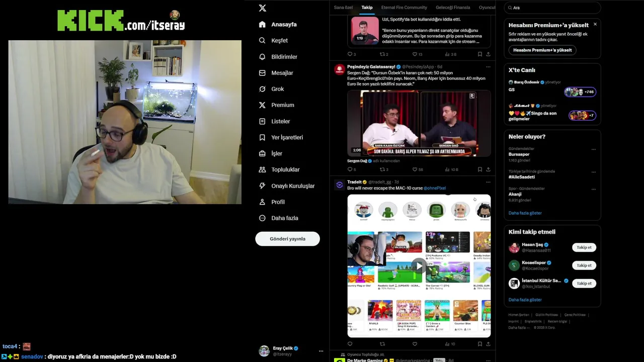The width and height of the screenshot is (644, 362).
Task: Click the @ohnePixel mention link
Action: click(434, 188)
